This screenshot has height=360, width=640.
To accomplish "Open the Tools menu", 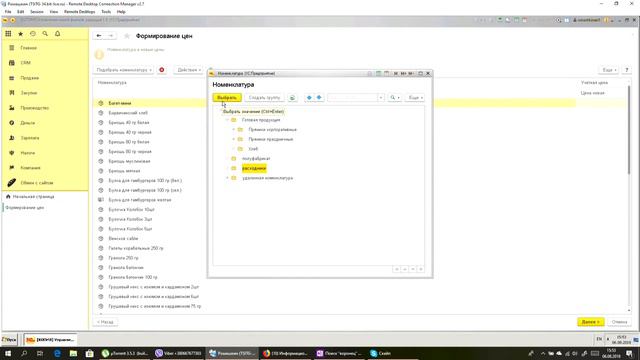I will pos(106,12).
